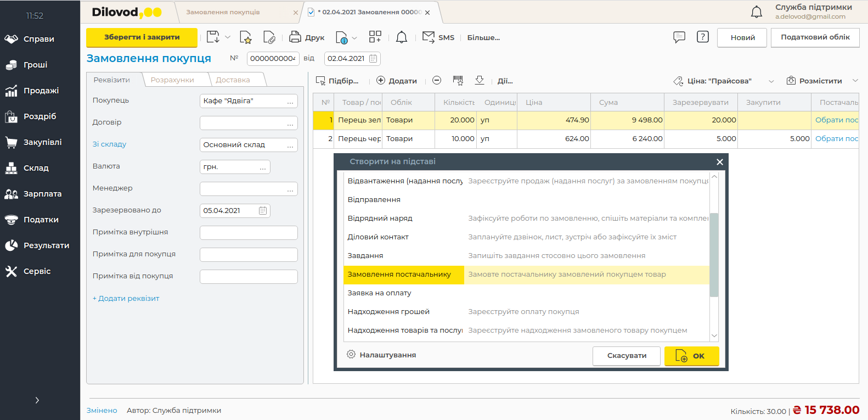Click the Примітка внутрішня input field
This screenshot has width=868, height=420.
[x=249, y=233]
